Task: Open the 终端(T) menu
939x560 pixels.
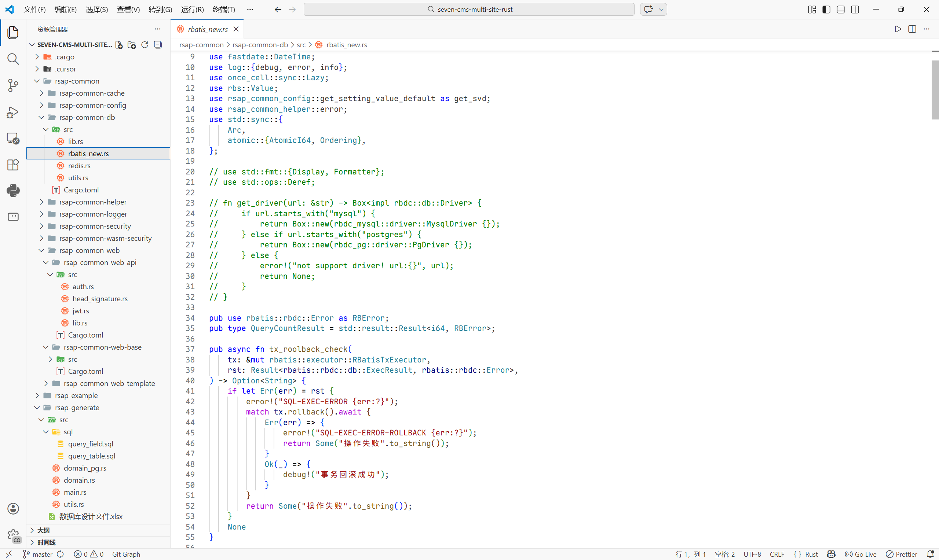Action: (223, 10)
